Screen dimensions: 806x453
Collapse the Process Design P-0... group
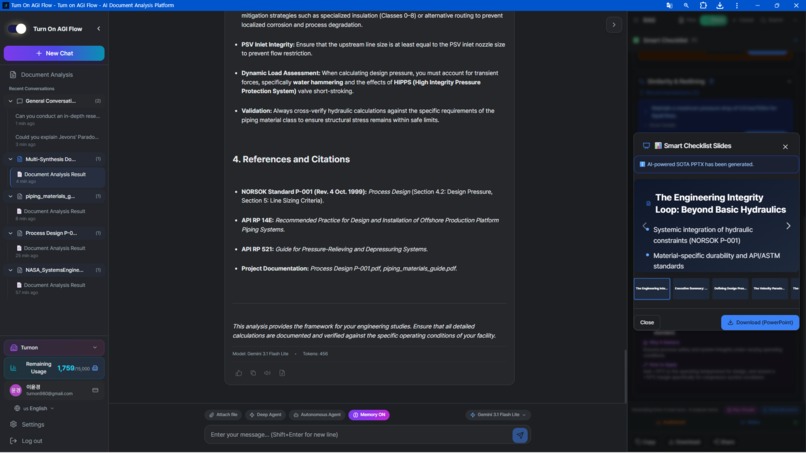coord(10,233)
